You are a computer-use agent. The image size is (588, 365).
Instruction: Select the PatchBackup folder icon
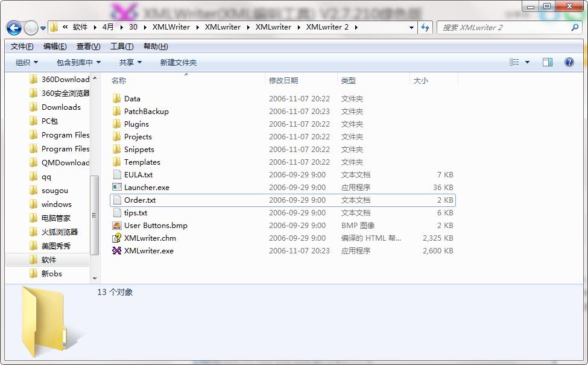[116, 112]
